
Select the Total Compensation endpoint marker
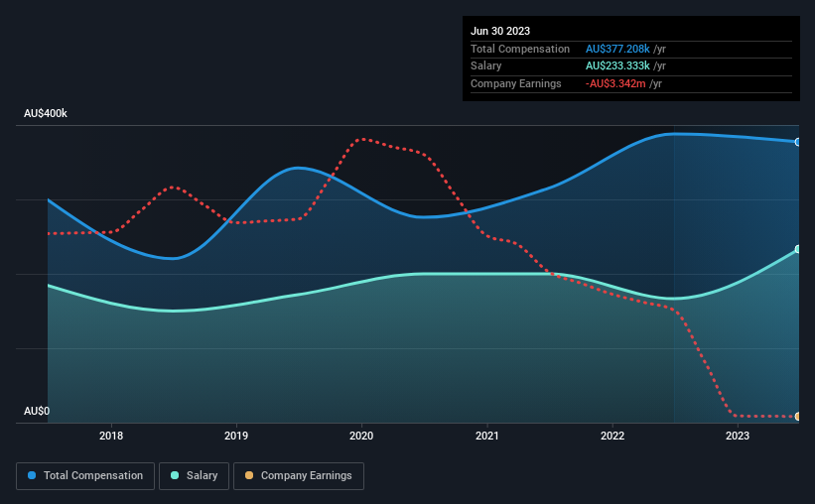point(797,142)
